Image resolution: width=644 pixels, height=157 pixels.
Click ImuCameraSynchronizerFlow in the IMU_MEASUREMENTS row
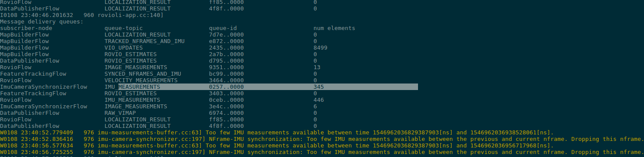pyautogui.click(x=44, y=87)
